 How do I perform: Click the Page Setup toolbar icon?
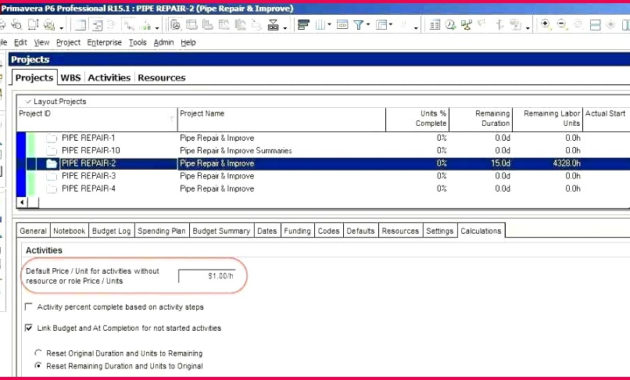tap(33, 25)
